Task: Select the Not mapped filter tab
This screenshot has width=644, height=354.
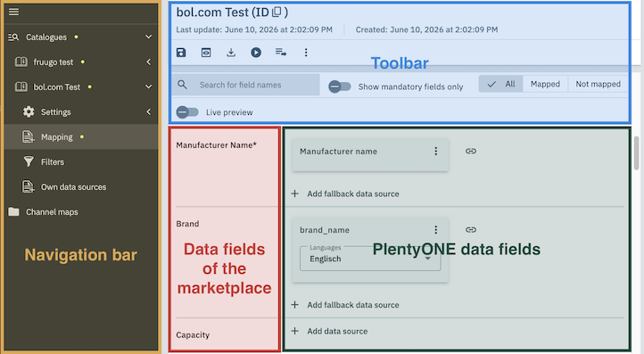Action: pos(598,84)
